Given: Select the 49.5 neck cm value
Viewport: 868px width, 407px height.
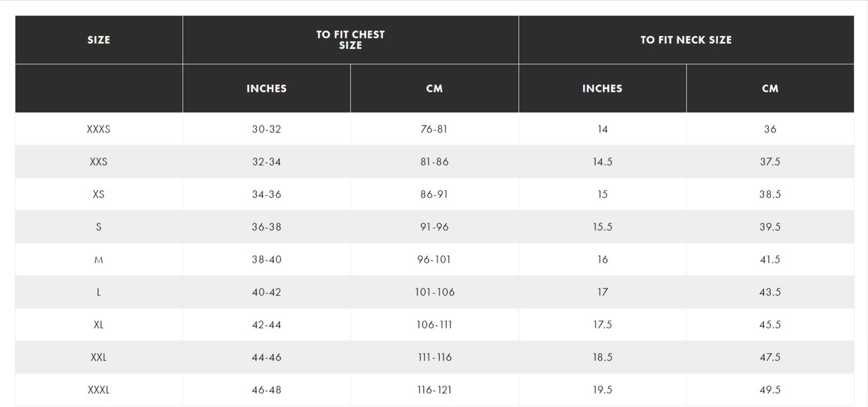Looking at the screenshot, I should [770, 390].
